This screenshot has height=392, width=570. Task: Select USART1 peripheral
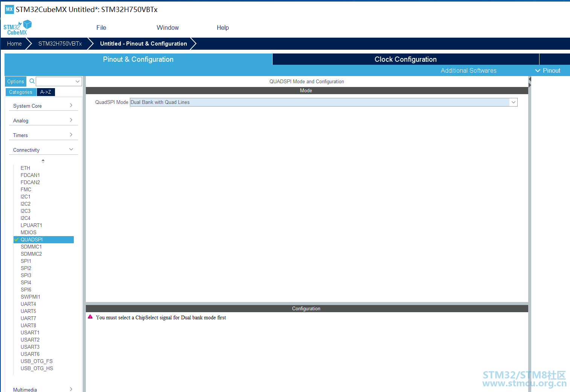click(30, 333)
